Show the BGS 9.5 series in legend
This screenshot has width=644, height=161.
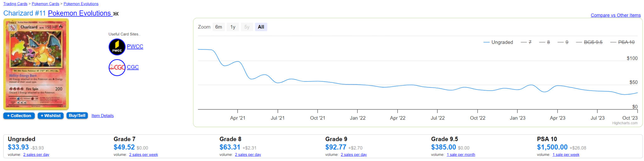point(589,42)
